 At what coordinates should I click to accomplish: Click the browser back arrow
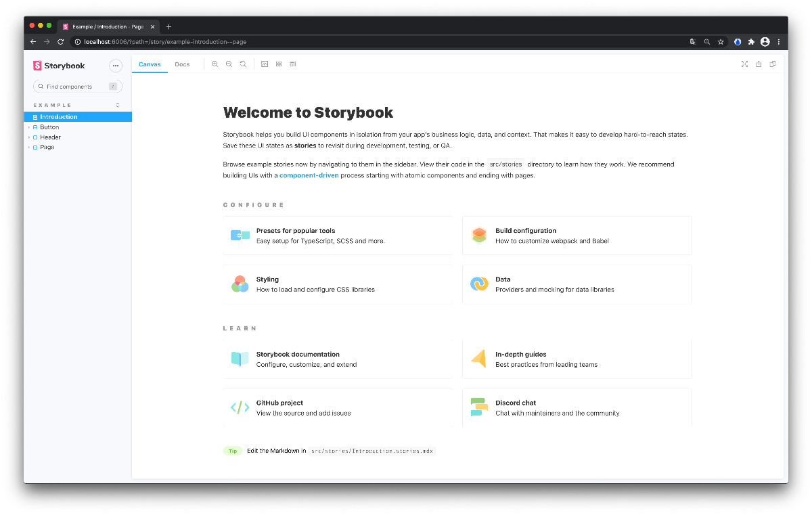[33, 42]
